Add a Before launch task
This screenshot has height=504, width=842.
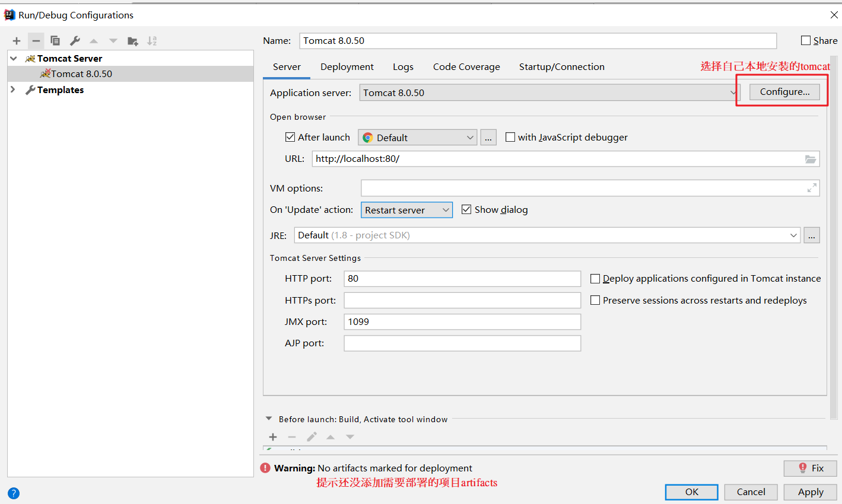coord(273,437)
